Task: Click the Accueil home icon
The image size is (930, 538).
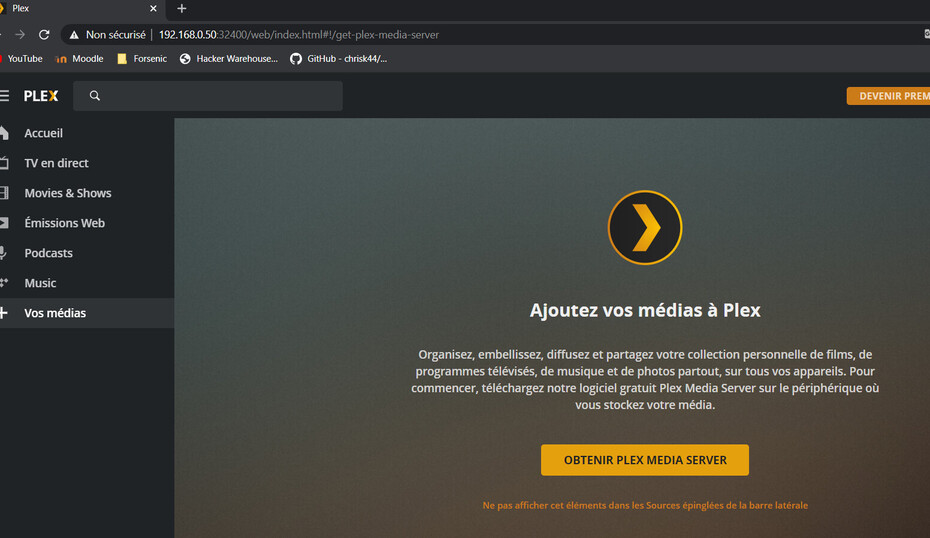Action: [x=4, y=133]
